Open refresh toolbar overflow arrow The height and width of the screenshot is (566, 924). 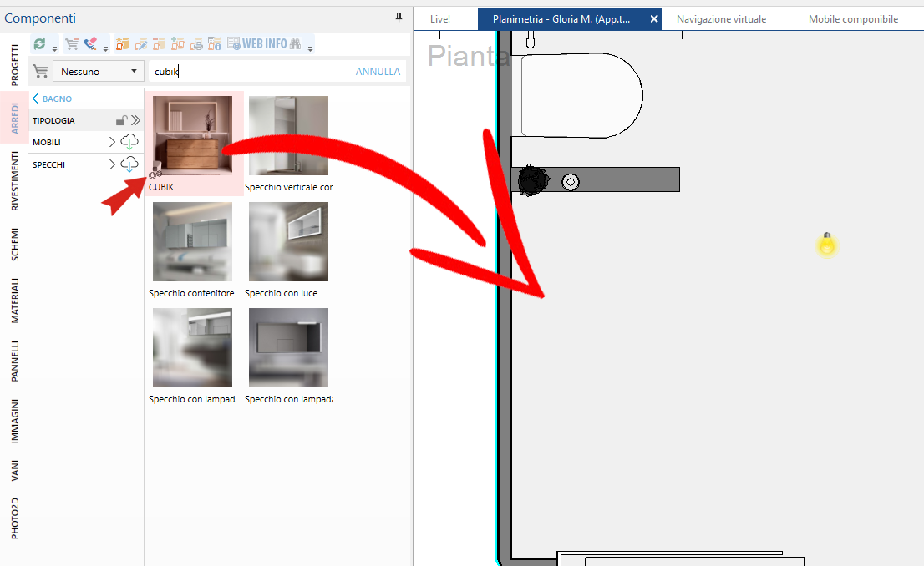[x=54, y=49]
